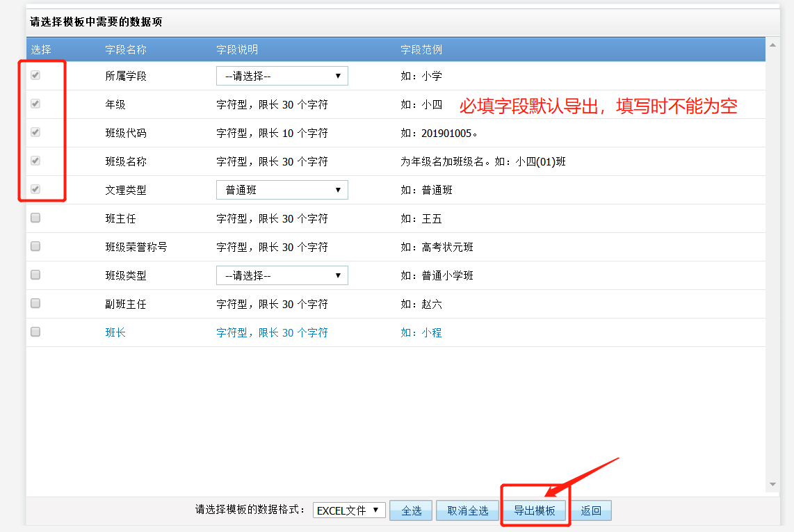Check the 班级类型 selection box

pos(35,275)
